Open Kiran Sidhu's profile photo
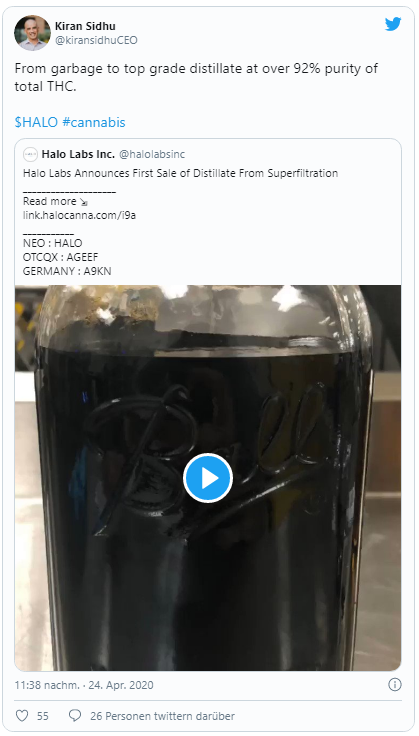 pos(32,33)
